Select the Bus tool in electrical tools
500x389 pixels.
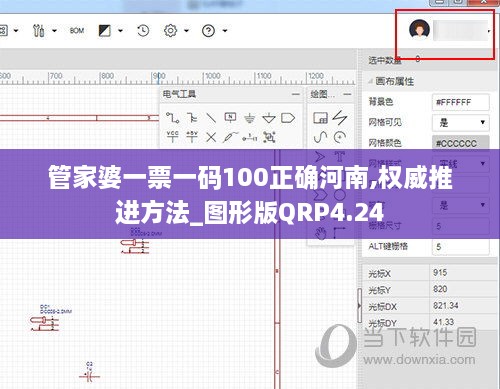192,118
